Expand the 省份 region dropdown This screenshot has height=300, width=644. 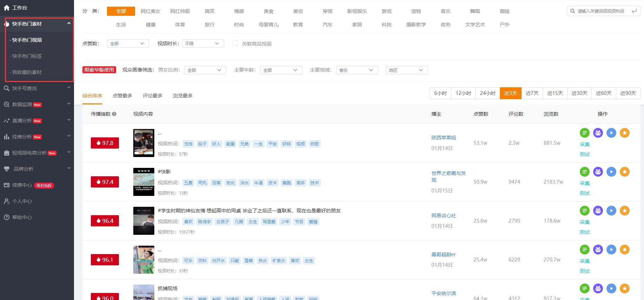coord(356,70)
